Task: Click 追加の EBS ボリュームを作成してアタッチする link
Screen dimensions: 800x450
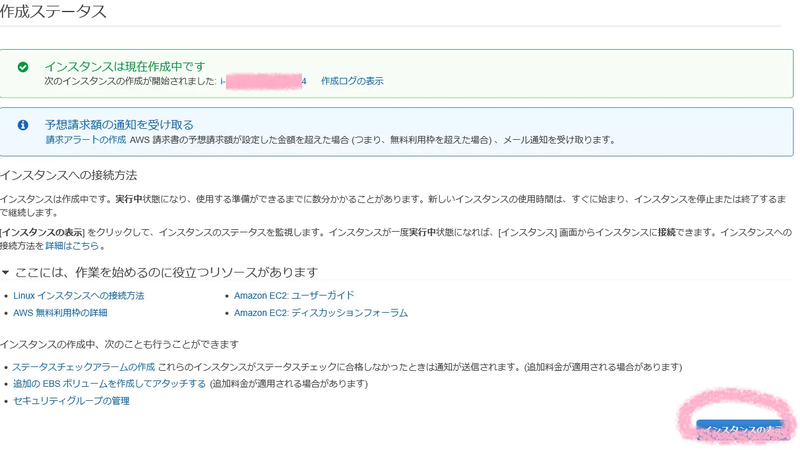Action: [x=109, y=384]
